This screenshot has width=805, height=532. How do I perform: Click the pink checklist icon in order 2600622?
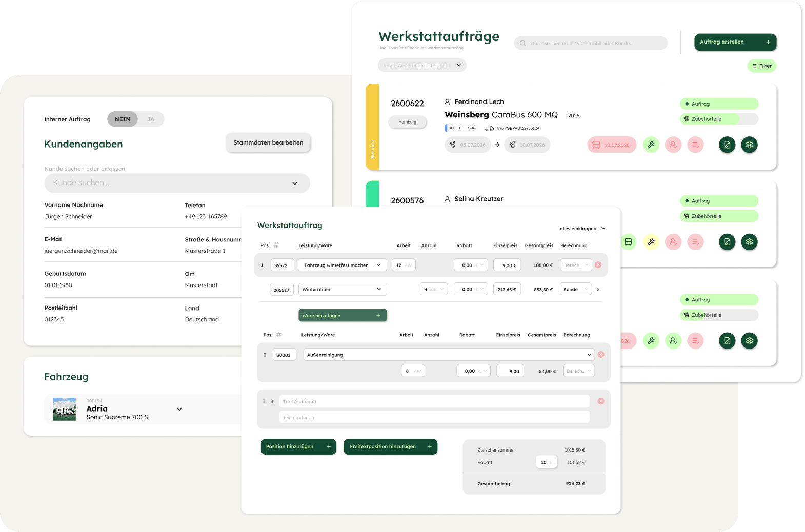click(695, 145)
